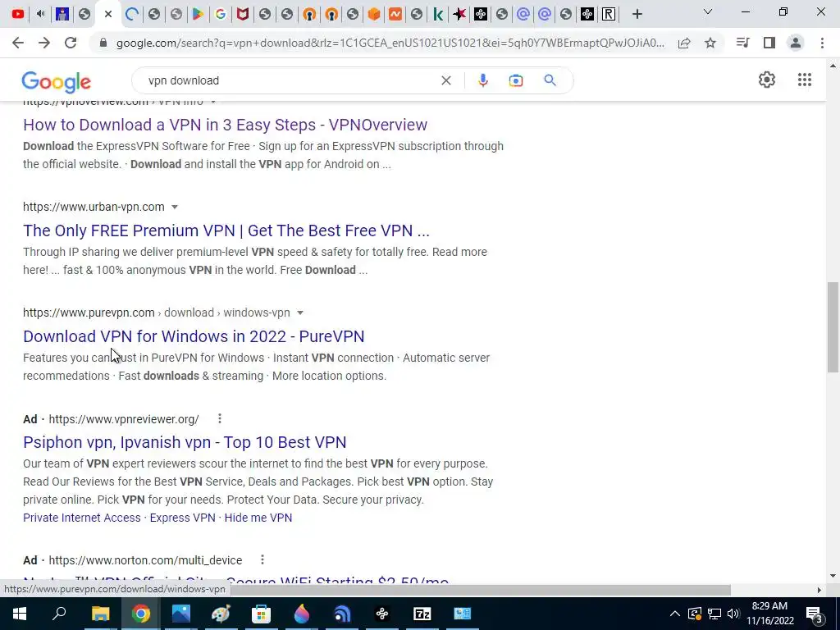Open the volume control in the tray

tap(733, 614)
